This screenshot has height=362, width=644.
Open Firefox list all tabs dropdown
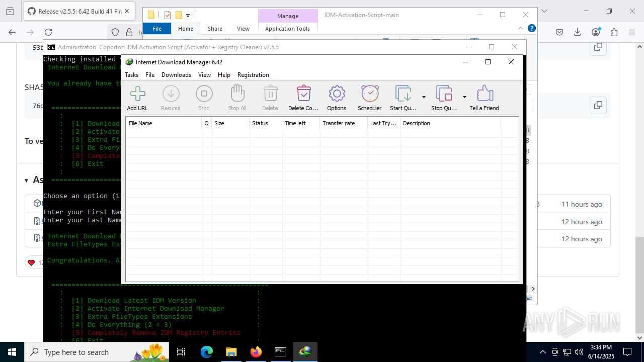coord(543,11)
